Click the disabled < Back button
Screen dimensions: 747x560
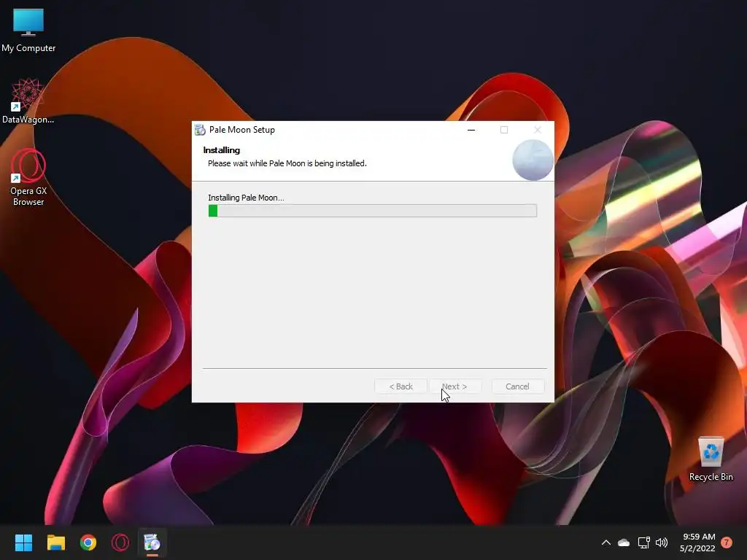(x=400, y=386)
